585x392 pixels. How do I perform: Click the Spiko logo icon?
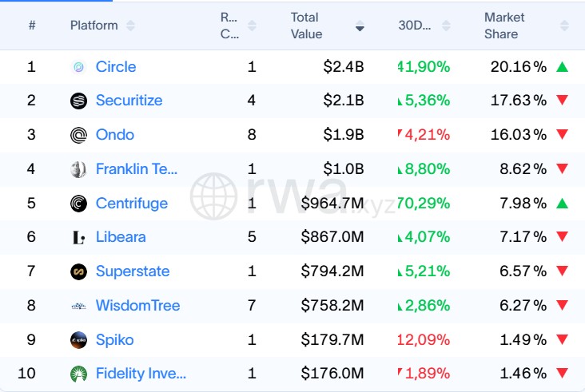pos(78,340)
